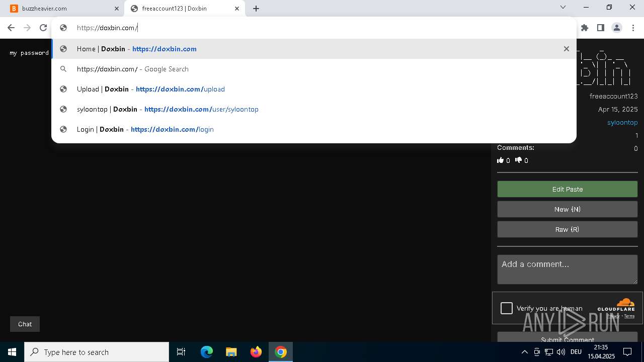Click the Apr 15, 2025 date text
This screenshot has height=362, width=644.
click(618, 109)
